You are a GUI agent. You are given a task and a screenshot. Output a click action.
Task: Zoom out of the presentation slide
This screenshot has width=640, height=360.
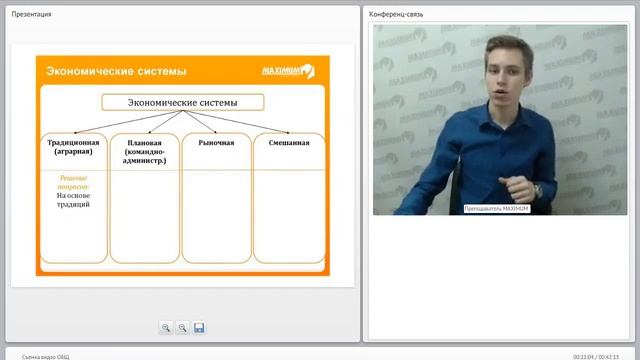click(182, 328)
